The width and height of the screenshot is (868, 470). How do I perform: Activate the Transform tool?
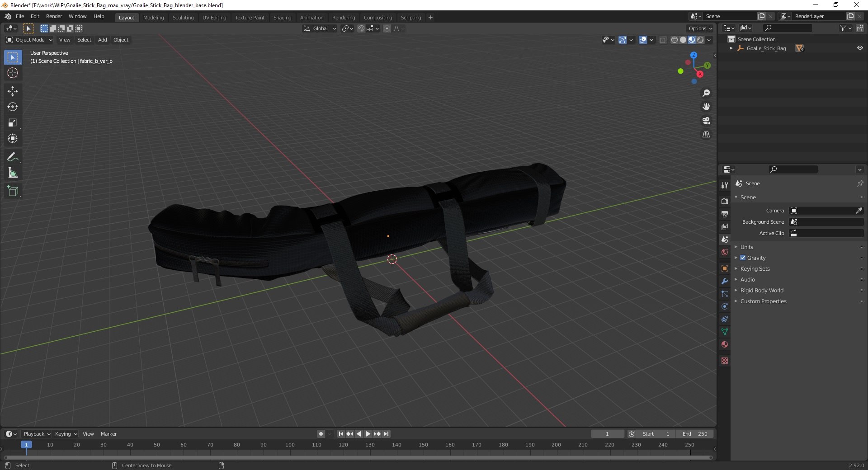point(13,139)
